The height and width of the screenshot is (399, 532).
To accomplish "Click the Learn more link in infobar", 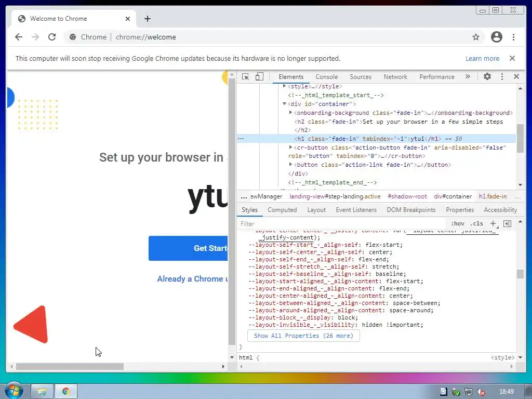I will click(482, 58).
